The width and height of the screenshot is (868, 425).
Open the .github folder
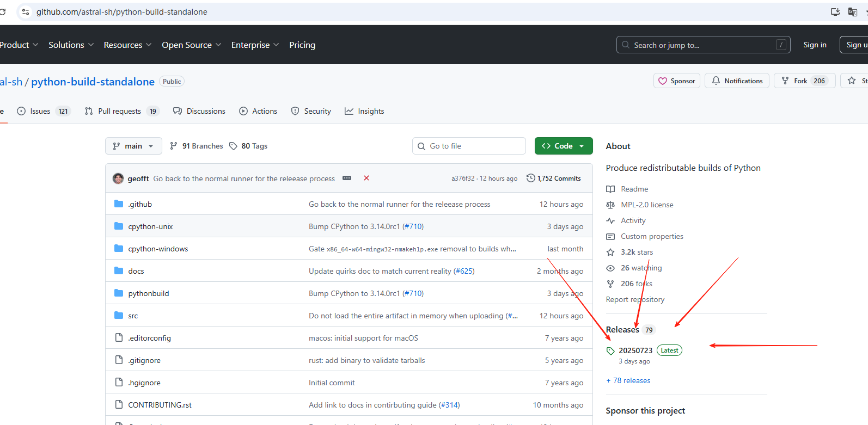point(140,204)
